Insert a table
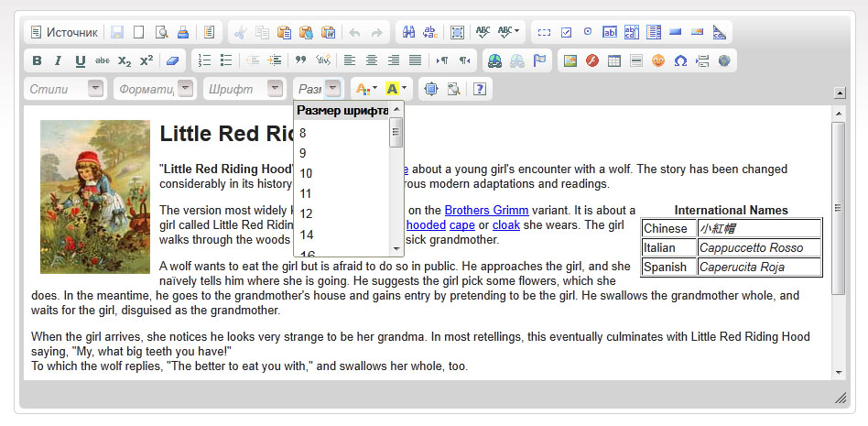This screenshot has height=426, width=868. [614, 61]
